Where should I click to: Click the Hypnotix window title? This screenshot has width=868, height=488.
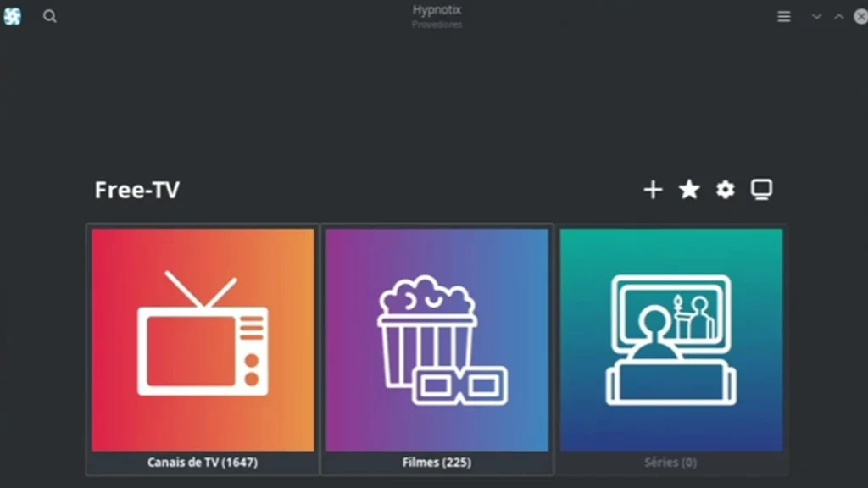click(x=437, y=10)
